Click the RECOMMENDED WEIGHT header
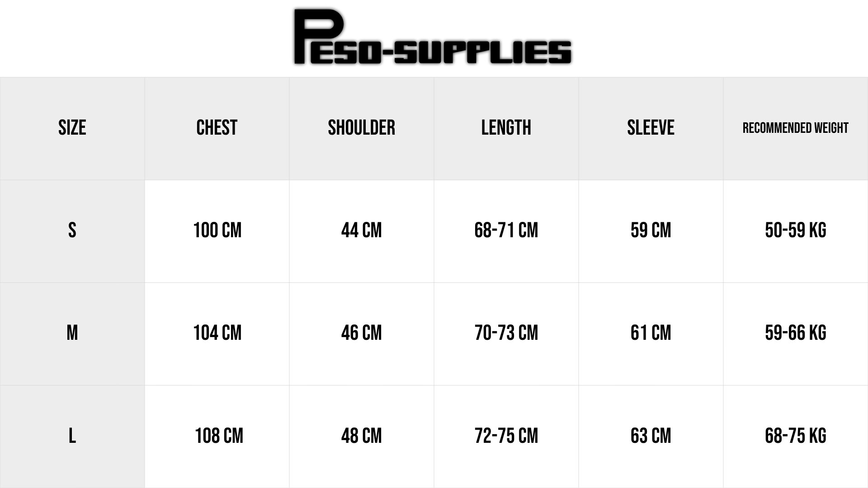 [795, 128]
